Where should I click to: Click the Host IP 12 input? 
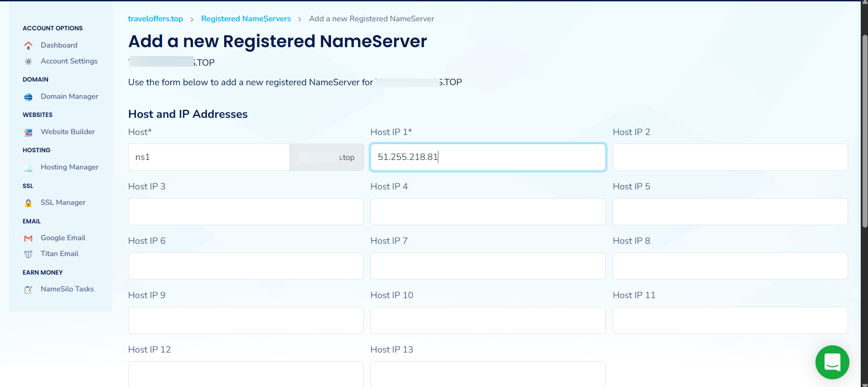point(246,374)
